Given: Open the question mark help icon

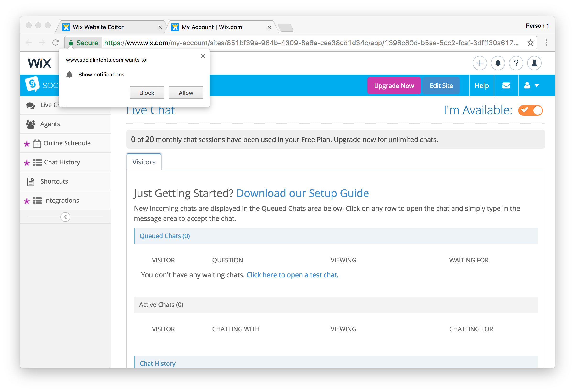Looking at the screenshot, I should 516,63.
